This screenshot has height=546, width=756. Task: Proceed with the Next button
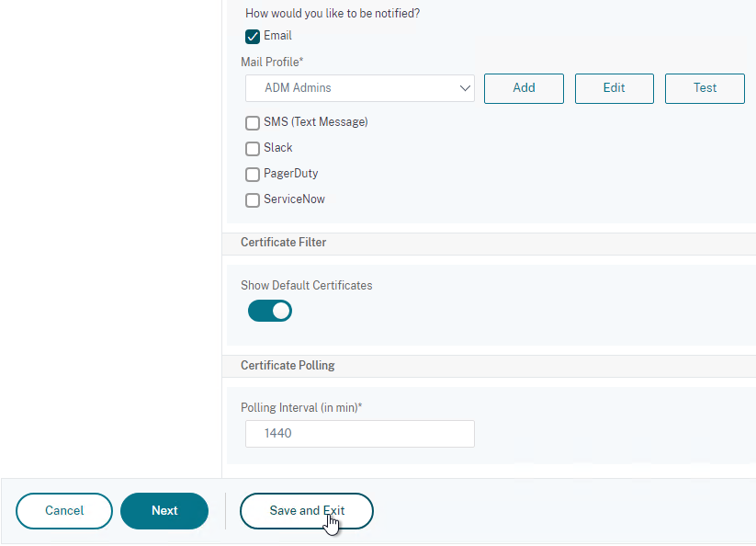[164, 511]
